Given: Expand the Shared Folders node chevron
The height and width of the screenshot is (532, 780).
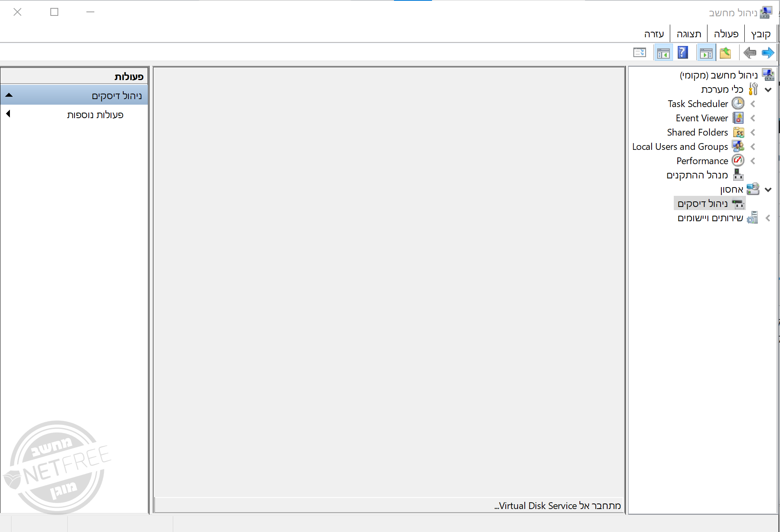Looking at the screenshot, I should 753,132.
